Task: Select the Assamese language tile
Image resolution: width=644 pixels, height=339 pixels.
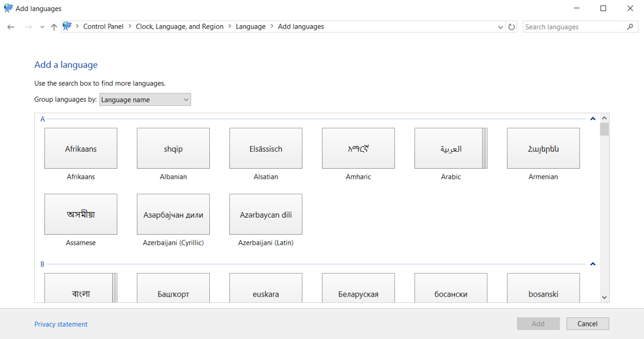Action: point(81,214)
